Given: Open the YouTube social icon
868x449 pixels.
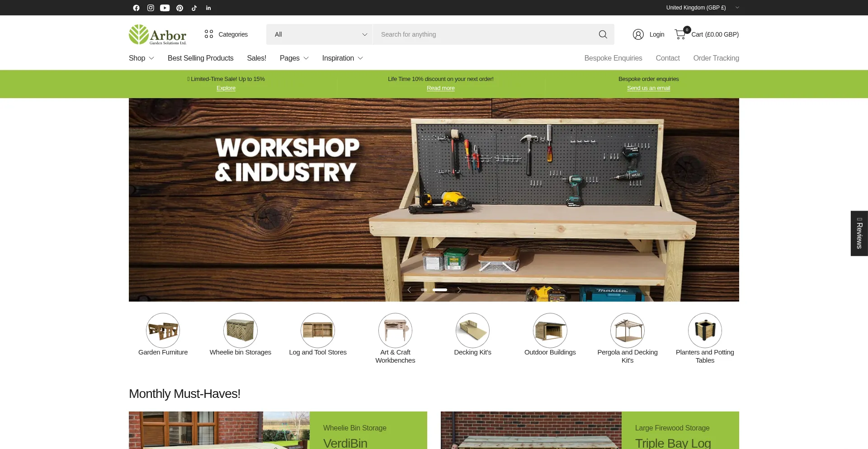Looking at the screenshot, I should (x=165, y=8).
